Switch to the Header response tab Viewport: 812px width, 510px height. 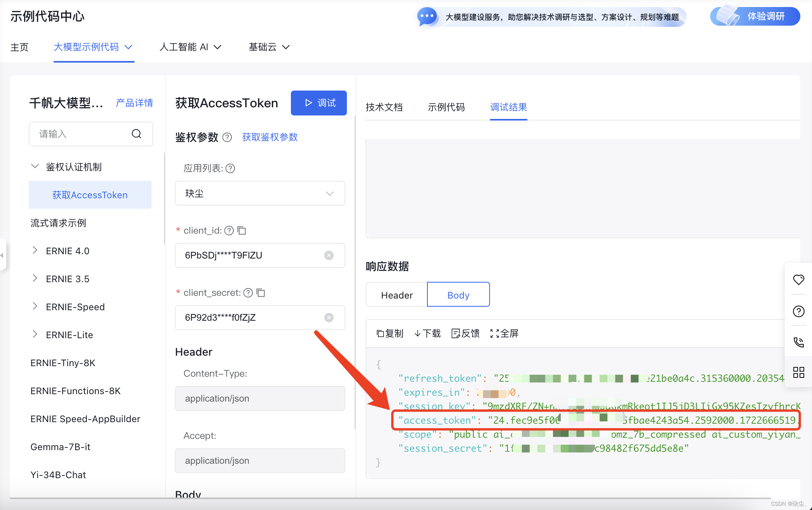(x=397, y=295)
